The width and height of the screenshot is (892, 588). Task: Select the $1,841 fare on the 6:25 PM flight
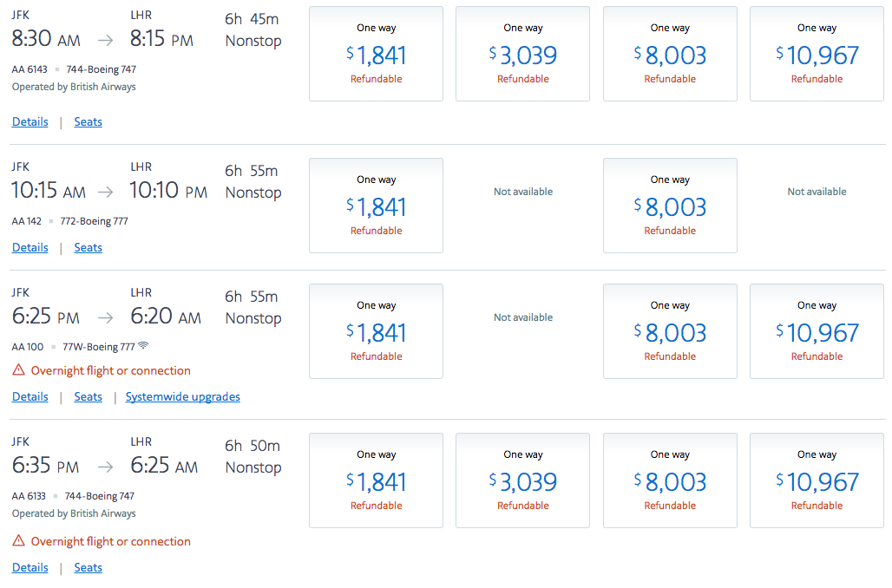[x=376, y=331]
